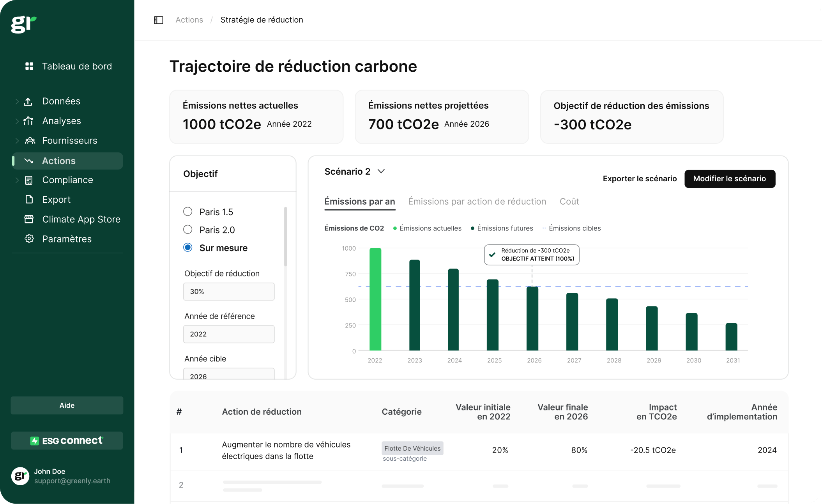Toggle the Sur mesure radio button
The image size is (822, 504).
pos(187,247)
